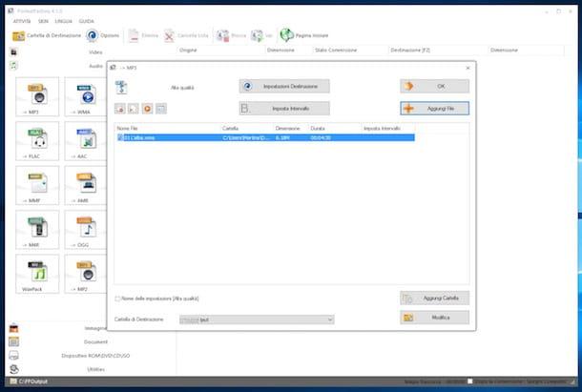
Task: Select the MP3 conversion icon
Action: point(37,97)
